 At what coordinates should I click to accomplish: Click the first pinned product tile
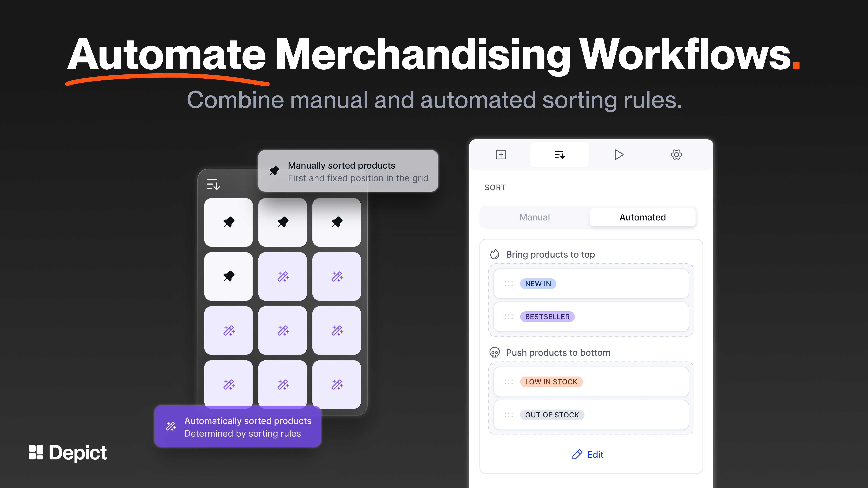(228, 222)
